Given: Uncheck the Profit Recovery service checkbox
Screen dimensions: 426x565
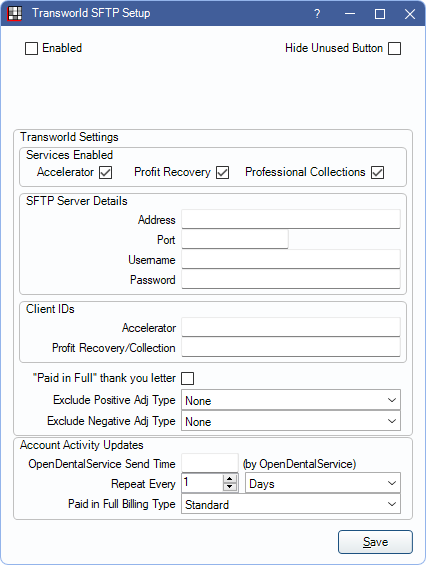Looking at the screenshot, I should (x=222, y=172).
